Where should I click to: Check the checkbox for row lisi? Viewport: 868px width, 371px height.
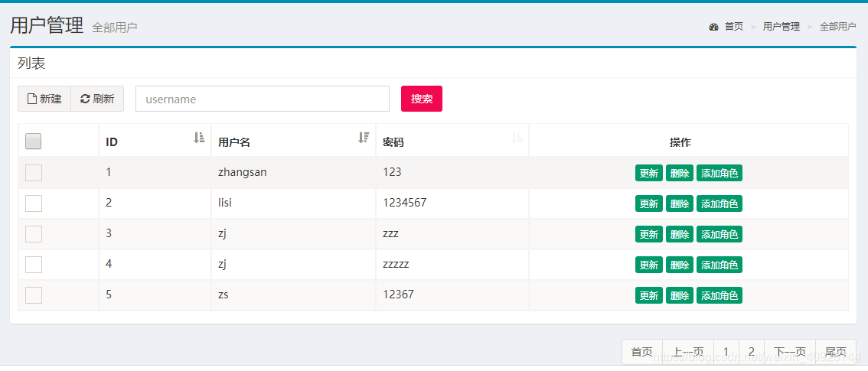(x=34, y=203)
